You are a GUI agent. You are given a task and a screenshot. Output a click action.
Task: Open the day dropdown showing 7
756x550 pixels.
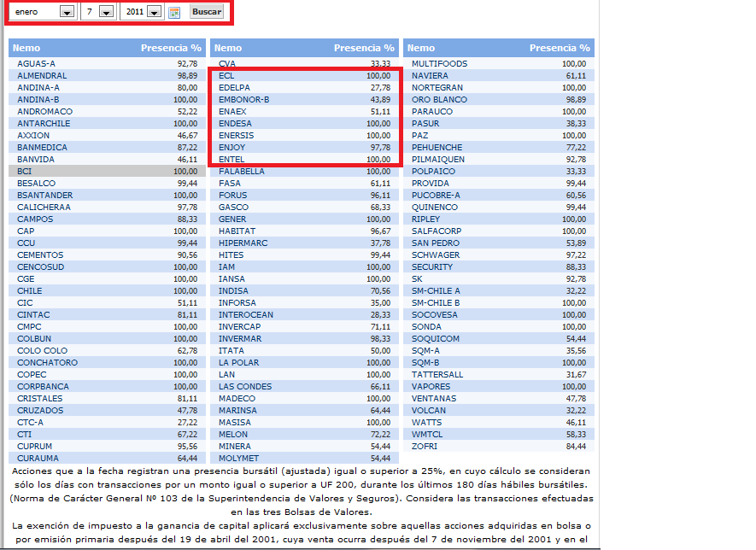point(97,12)
